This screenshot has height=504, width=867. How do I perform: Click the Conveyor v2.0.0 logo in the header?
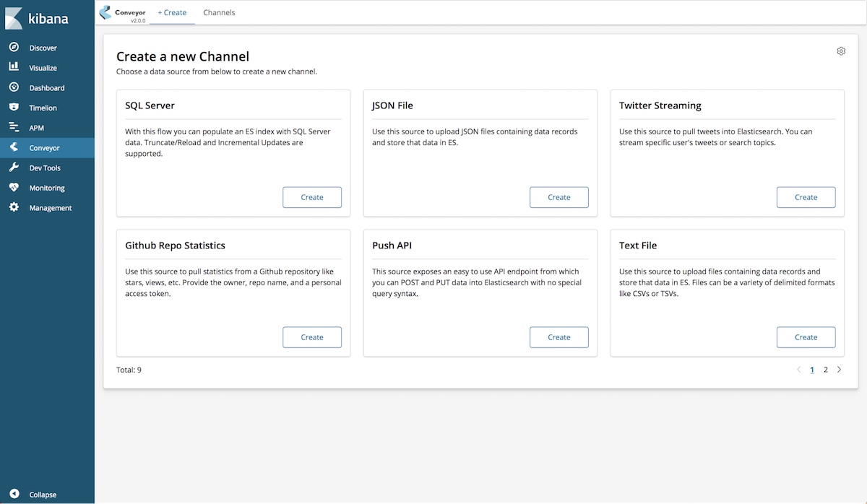(123, 13)
